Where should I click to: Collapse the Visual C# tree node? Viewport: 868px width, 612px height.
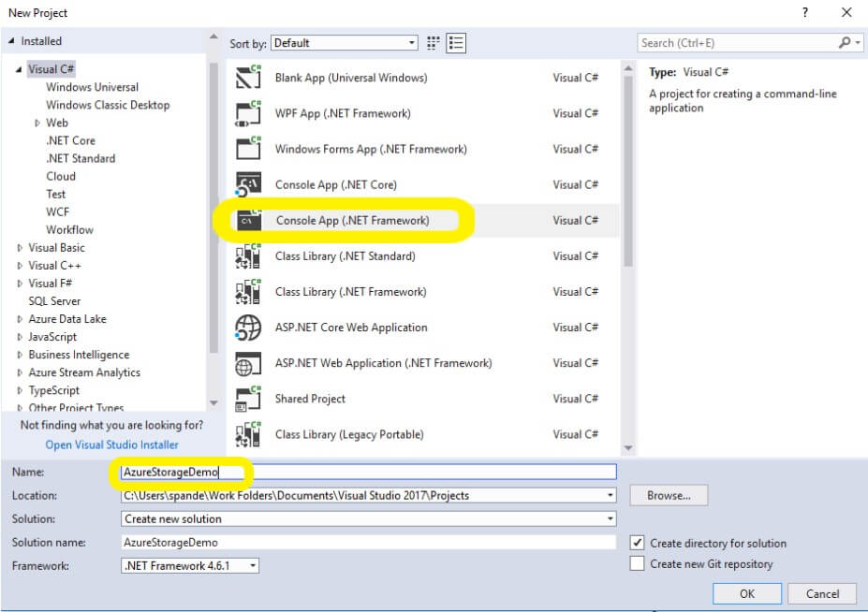[19, 69]
